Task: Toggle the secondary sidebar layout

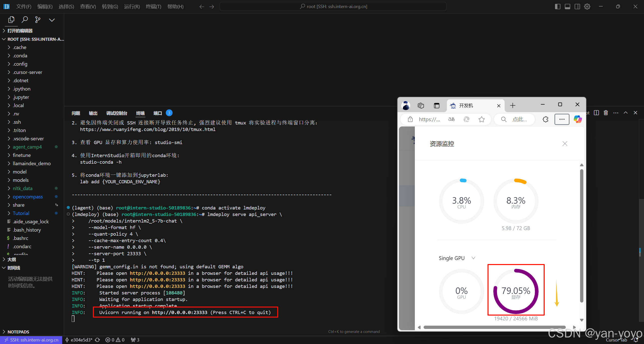Action: 577,7
